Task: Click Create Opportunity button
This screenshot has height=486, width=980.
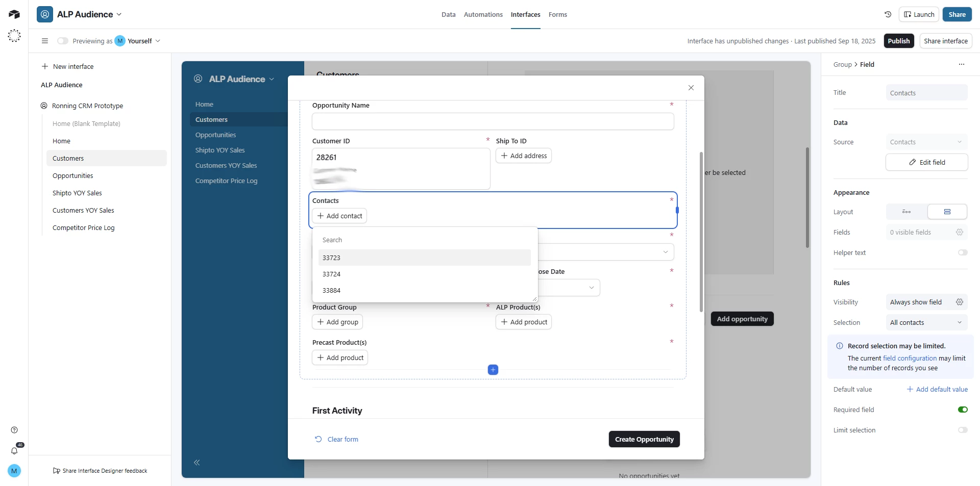Action: click(644, 439)
